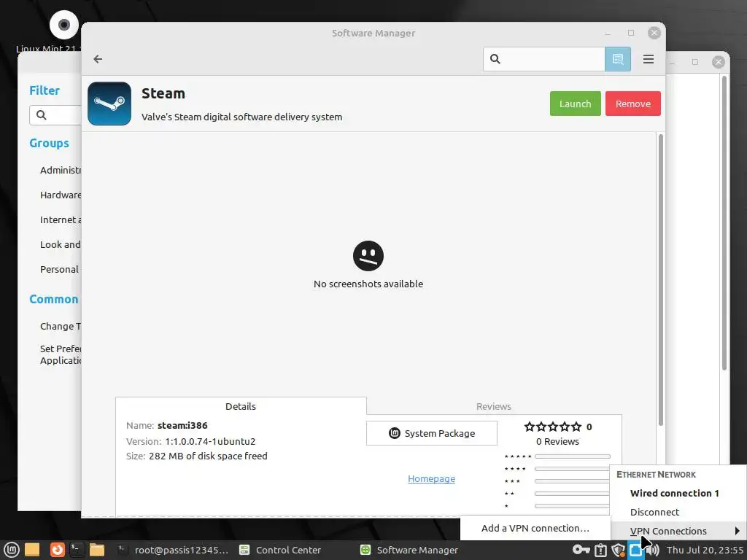
Task: Select the Internet group in Control Center
Action: click(x=61, y=220)
